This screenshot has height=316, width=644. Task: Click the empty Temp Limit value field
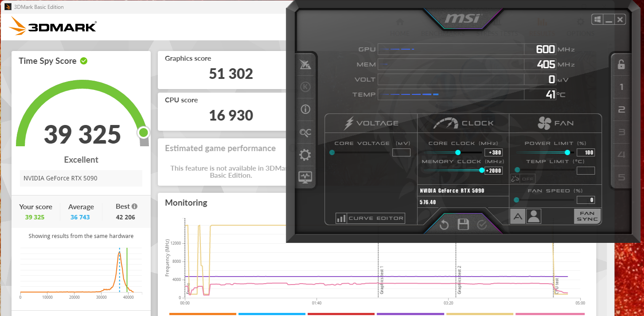[585, 171]
